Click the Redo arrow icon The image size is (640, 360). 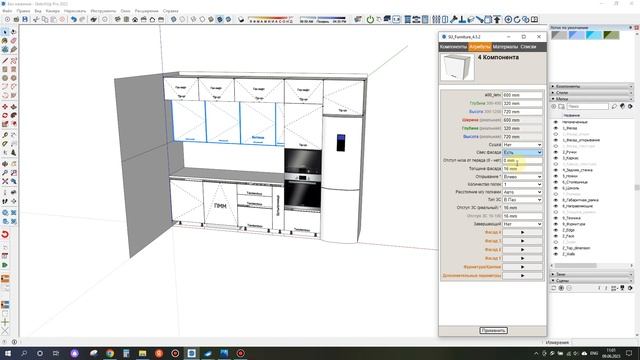click(82, 19)
